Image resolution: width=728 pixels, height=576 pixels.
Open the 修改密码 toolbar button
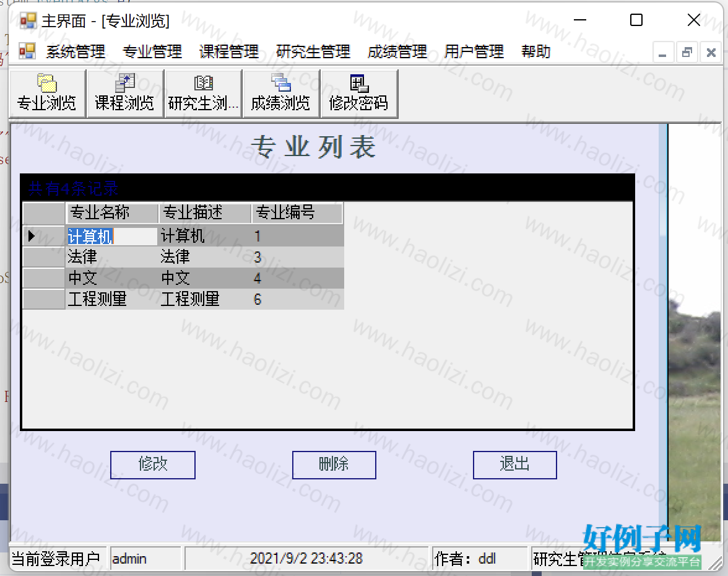[359, 94]
